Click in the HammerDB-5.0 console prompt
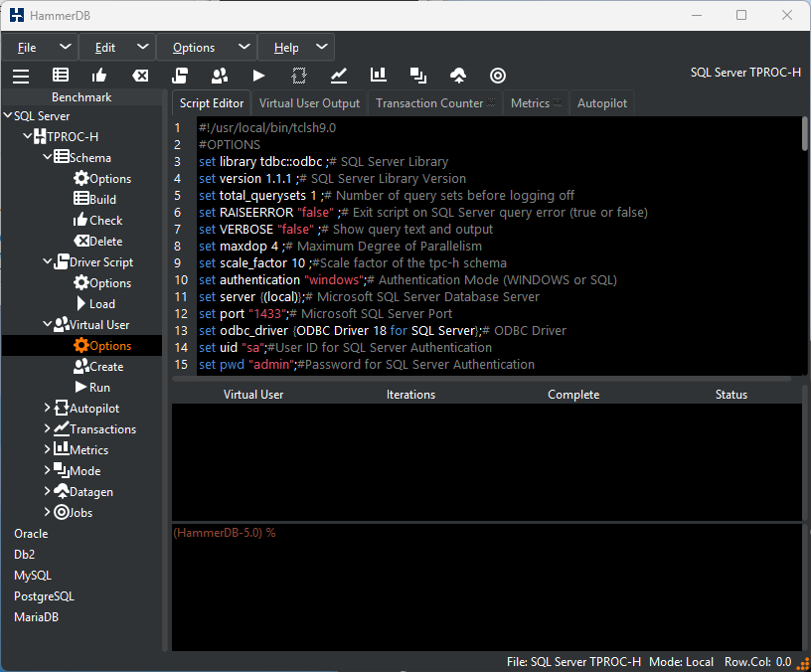This screenshot has height=672, width=811. [224, 533]
